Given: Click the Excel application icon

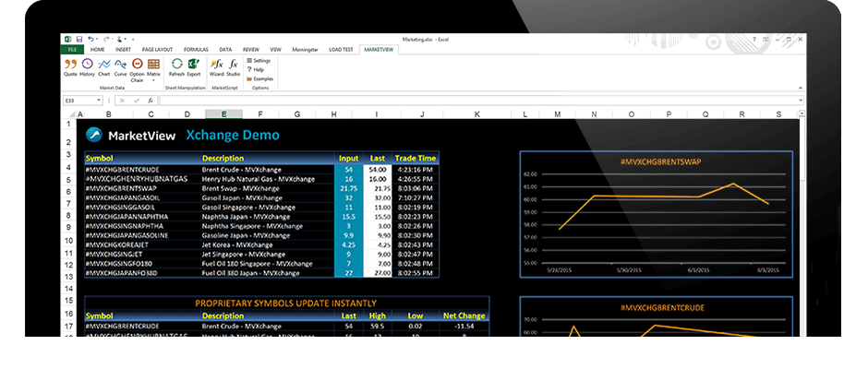Looking at the screenshot, I should [x=67, y=40].
